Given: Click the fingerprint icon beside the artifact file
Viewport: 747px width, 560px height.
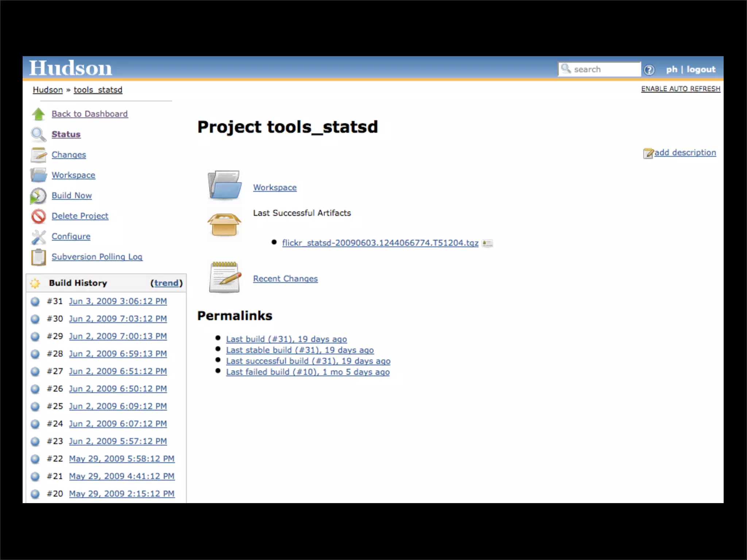Looking at the screenshot, I should [487, 243].
